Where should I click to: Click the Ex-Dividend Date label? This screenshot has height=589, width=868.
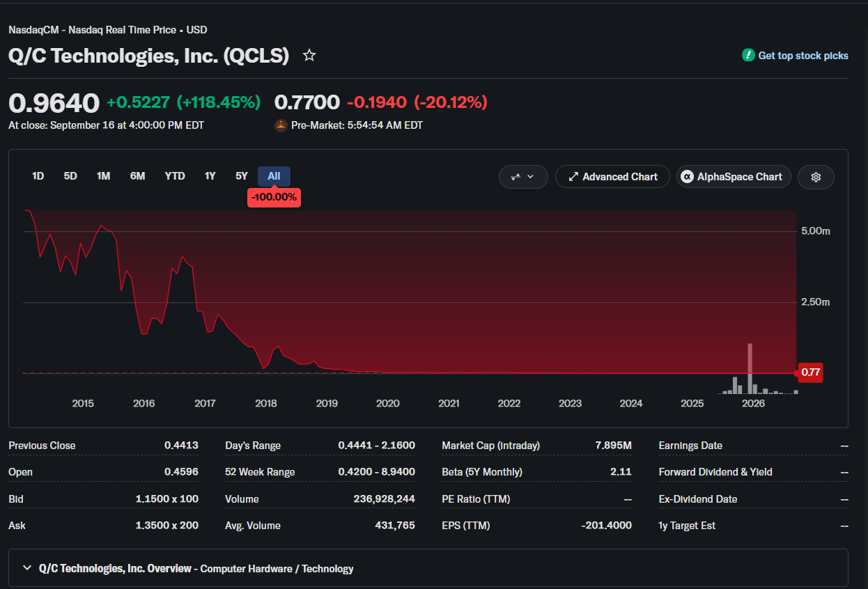(698, 498)
